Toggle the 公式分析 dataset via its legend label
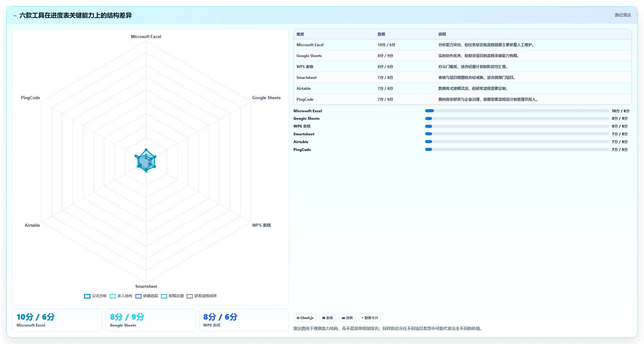 99,296
